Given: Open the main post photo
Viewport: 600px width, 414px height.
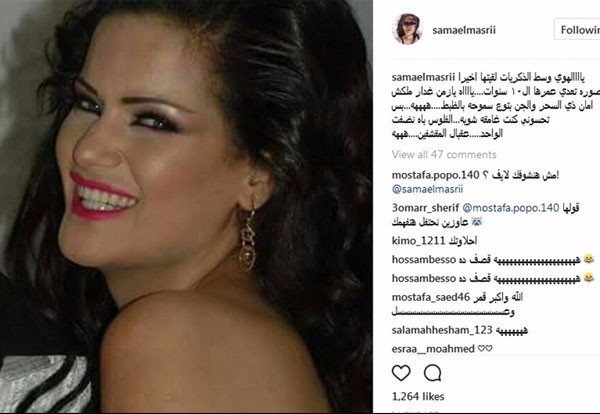Looking at the screenshot, I should (186, 206).
